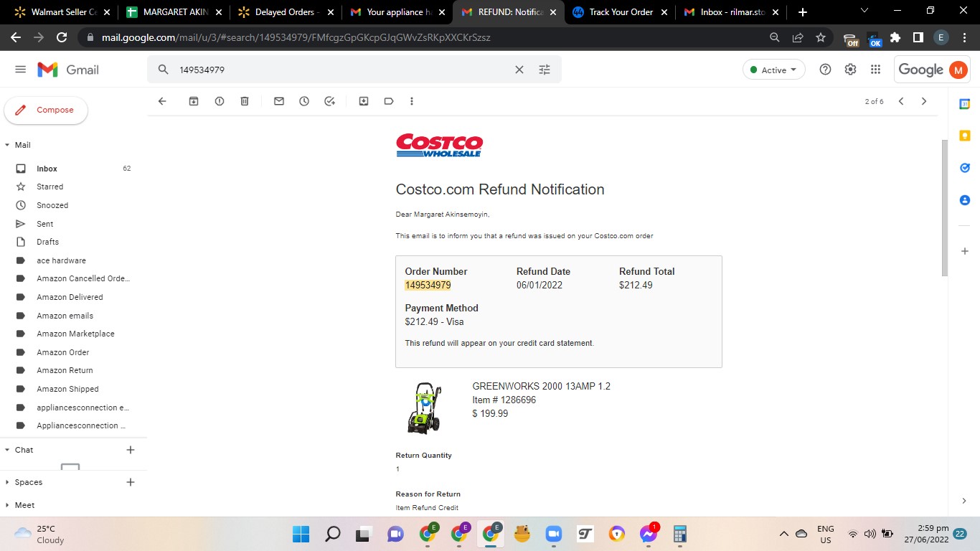Screen dimensions: 980x551
Task: Expand the Chat section
Action: pos(7,450)
